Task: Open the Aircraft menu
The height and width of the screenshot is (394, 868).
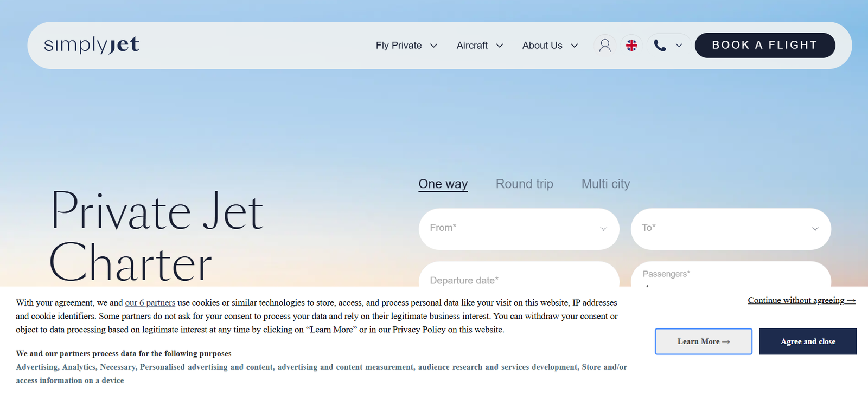Action: (472, 46)
